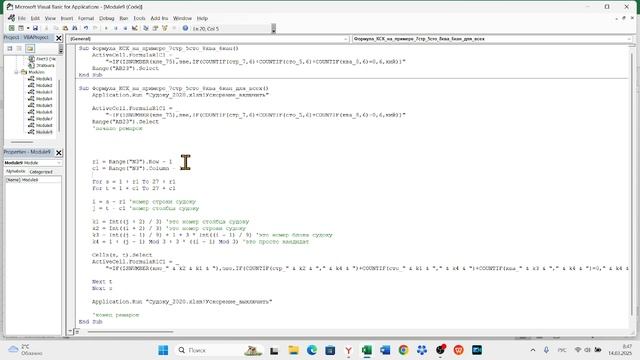Open the File menu
Viewport: 640px width, 360px height.
(x=22, y=18)
